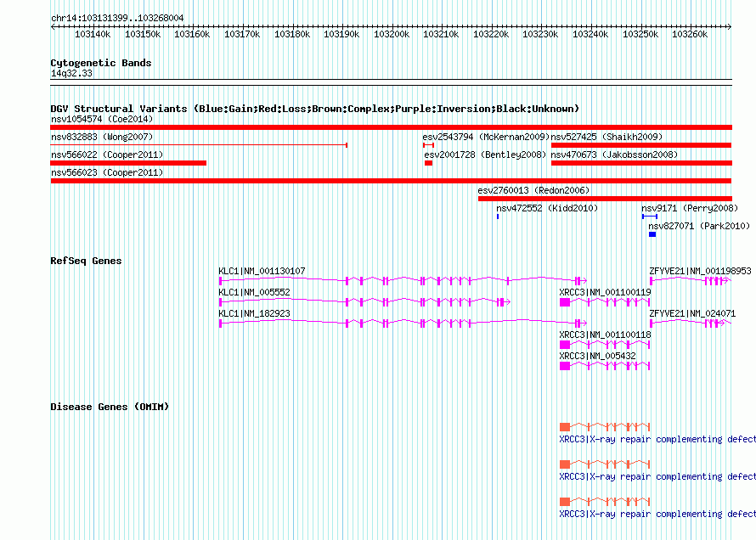756x540 pixels.
Task: Click the nsv1054574 (Coe2014) variant bar
Action: 391,127
